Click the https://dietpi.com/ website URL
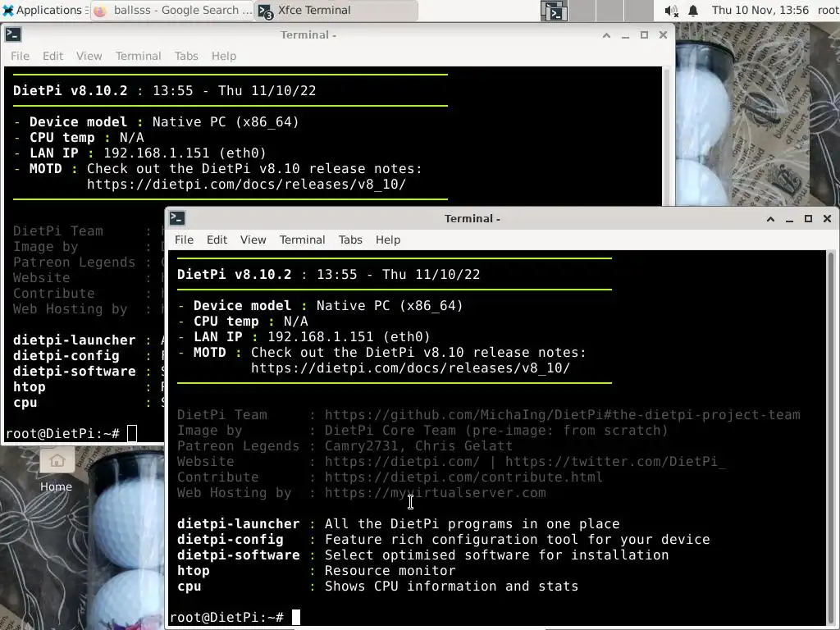The image size is (840, 630). (402, 461)
